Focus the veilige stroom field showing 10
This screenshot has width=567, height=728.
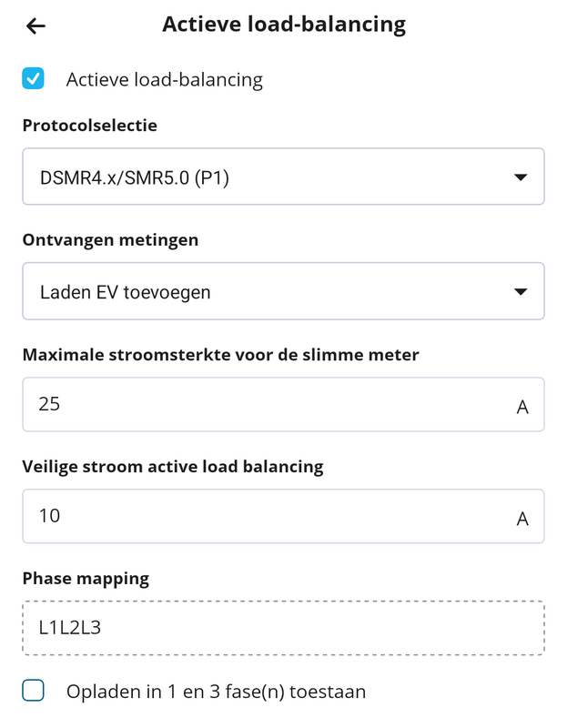click(x=264, y=517)
